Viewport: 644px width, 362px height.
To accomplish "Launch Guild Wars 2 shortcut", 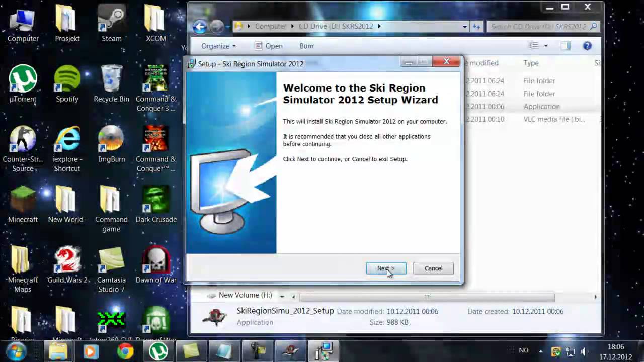I will tap(67, 264).
